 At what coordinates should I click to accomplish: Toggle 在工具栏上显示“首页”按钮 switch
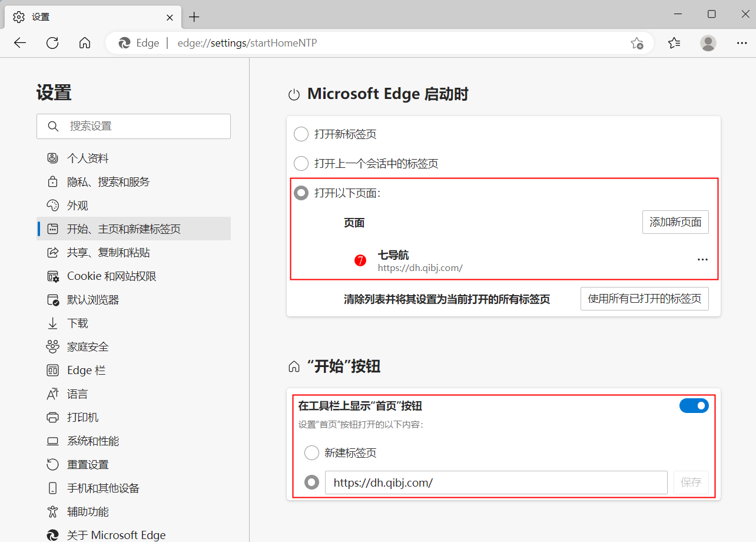tap(694, 406)
